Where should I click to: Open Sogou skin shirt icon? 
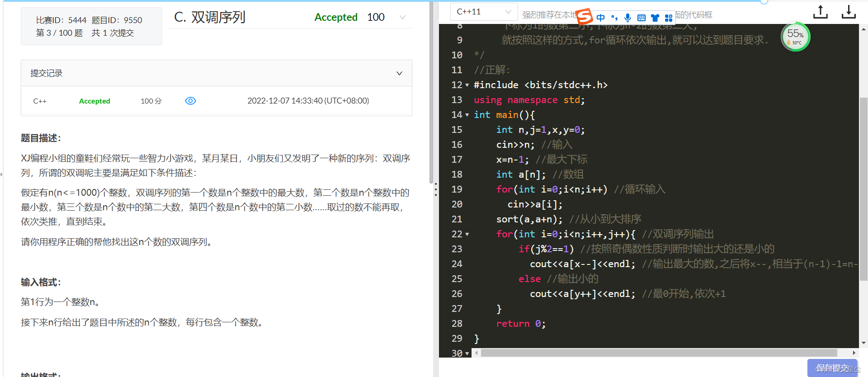655,18
